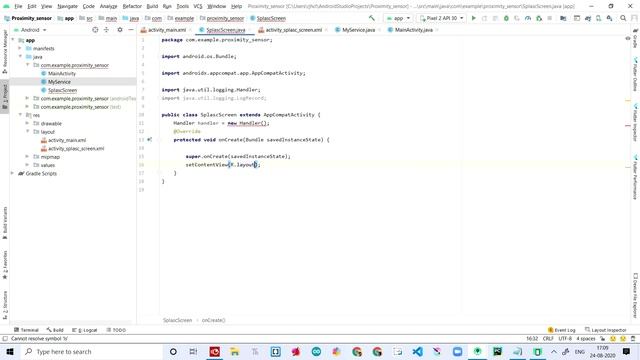Click the Search Everywhere magnifier icon
This screenshot has height=360, width=640.
click(623, 18)
